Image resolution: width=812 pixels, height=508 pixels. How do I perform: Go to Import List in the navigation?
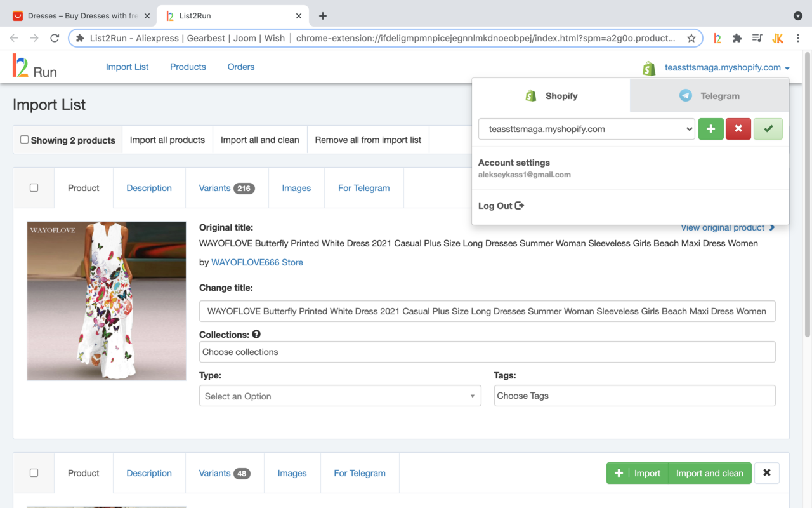click(127, 67)
